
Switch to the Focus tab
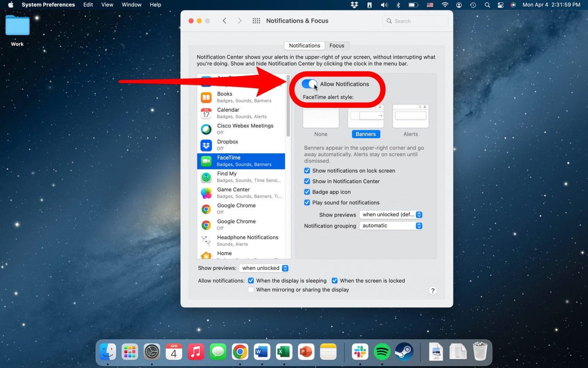[x=337, y=46]
